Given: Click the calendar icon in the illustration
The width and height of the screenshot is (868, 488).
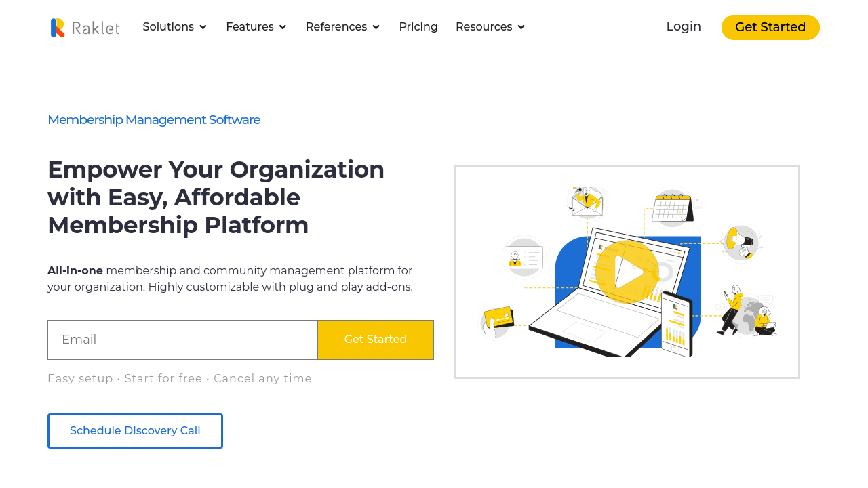Looking at the screenshot, I should click(x=672, y=207).
